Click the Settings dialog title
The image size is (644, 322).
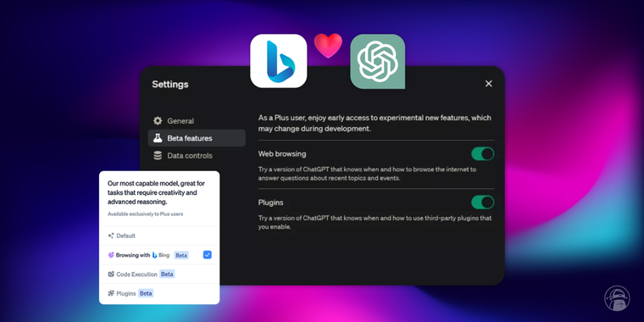pos(170,84)
